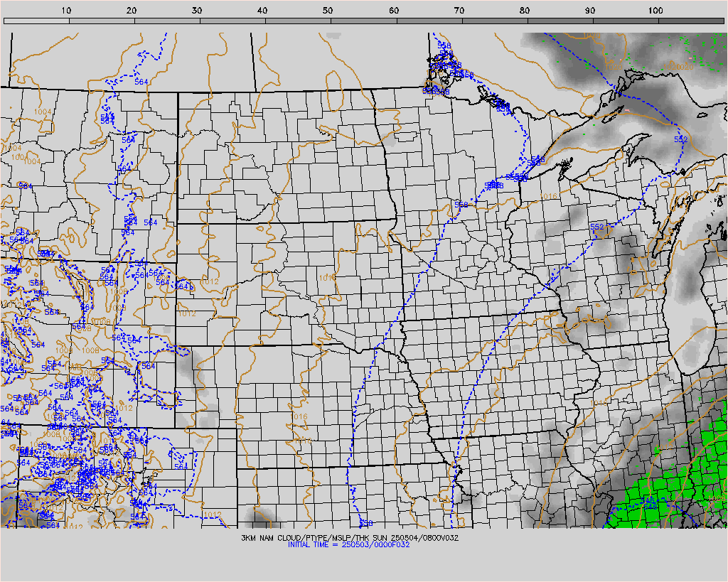Click the "80" label above the cloud scale
The width and height of the screenshot is (728, 582).
pos(524,10)
